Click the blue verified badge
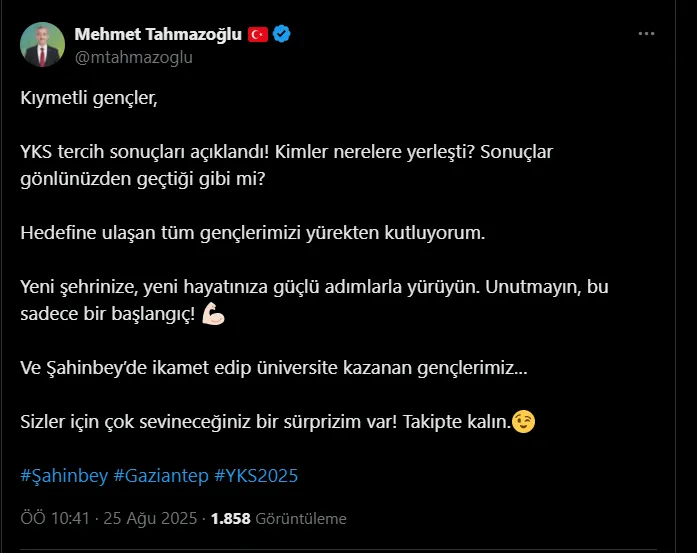The width and height of the screenshot is (697, 553). click(x=283, y=35)
